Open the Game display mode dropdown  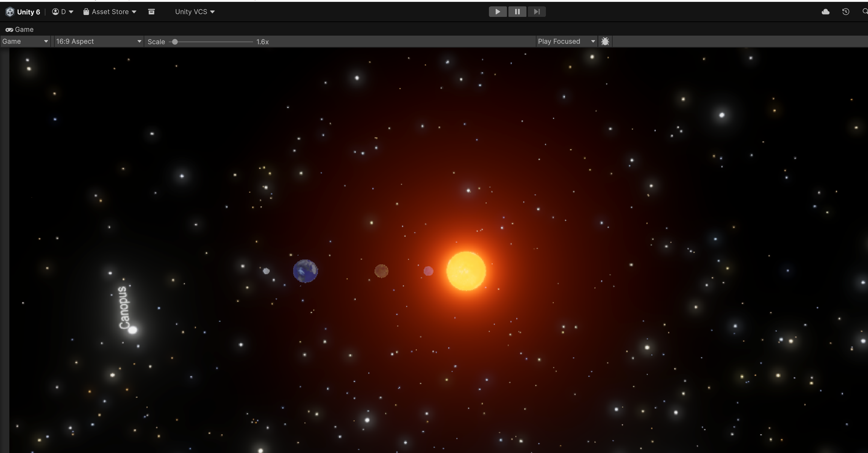25,41
